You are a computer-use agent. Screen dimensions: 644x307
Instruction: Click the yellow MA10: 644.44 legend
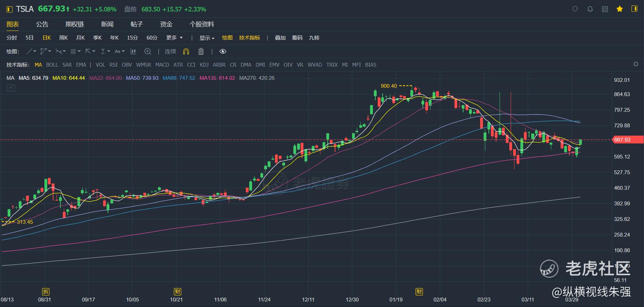point(69,78)
